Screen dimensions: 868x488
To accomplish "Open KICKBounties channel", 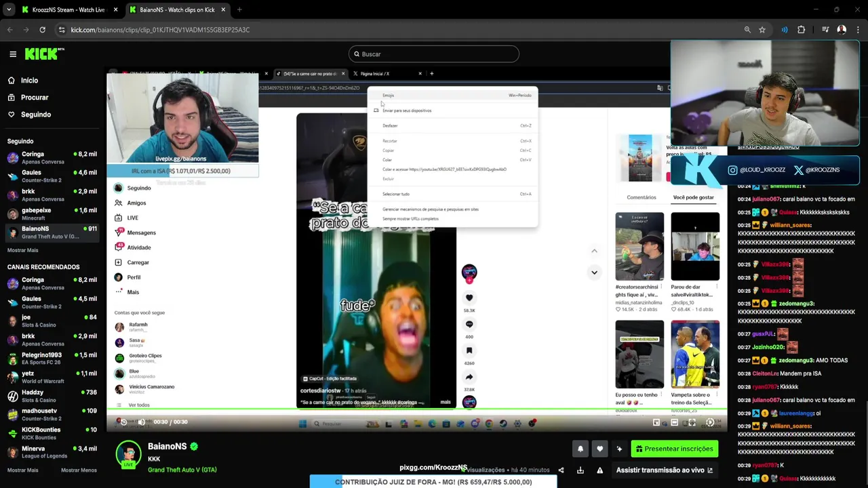I will 52,433.
